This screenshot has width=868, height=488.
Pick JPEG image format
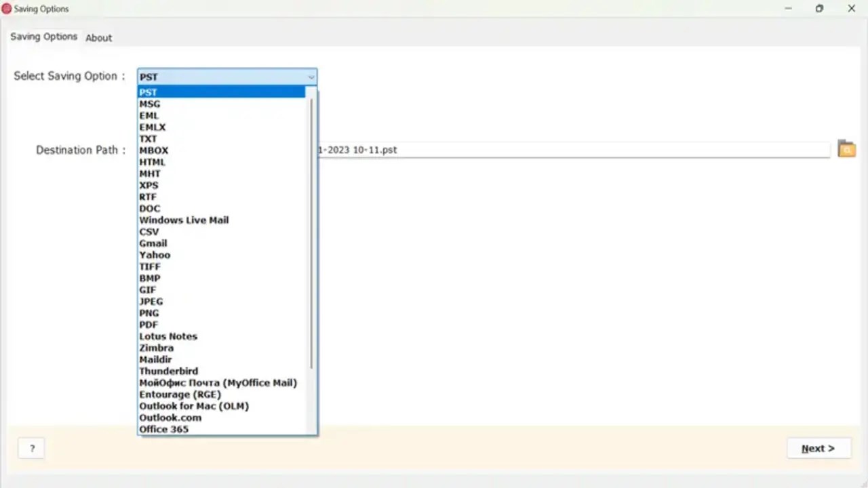(x=222, y=301)
